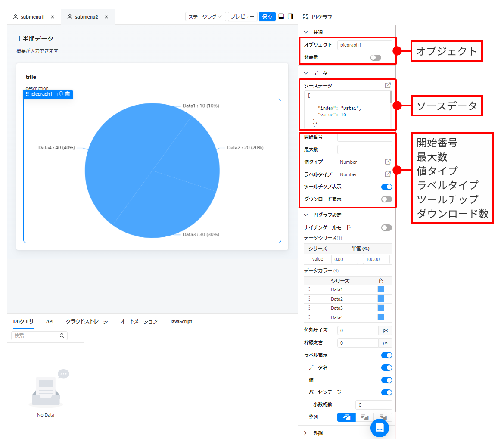504x448 pixels.
Task: Enable ナイチンゲールモード switch
Action: pyautogui.click(x=386, y=227)
